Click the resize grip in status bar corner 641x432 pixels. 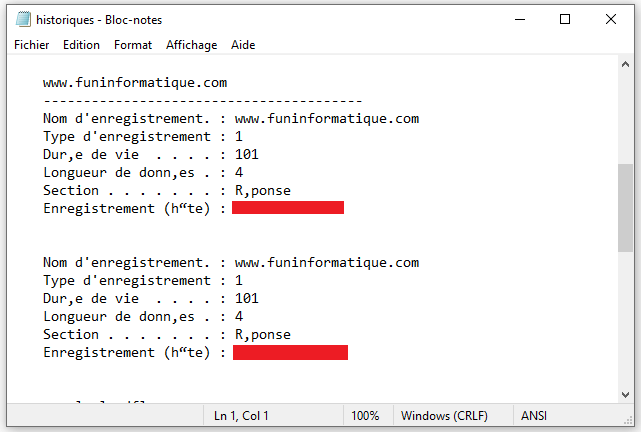[x=628, y=420]
